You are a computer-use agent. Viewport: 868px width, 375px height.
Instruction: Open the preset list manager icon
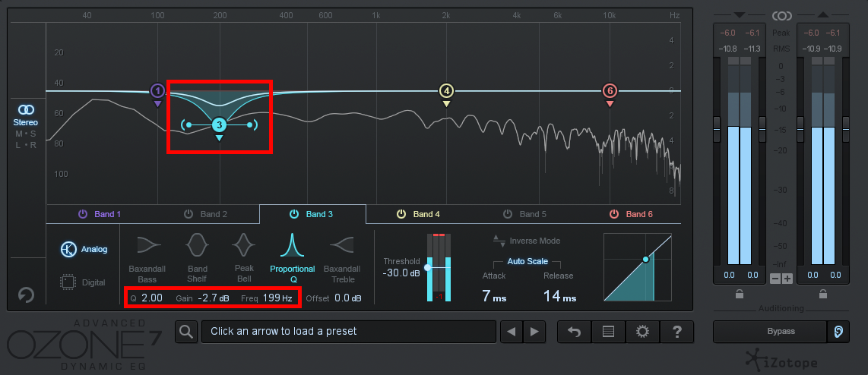(x=608, y=332)
